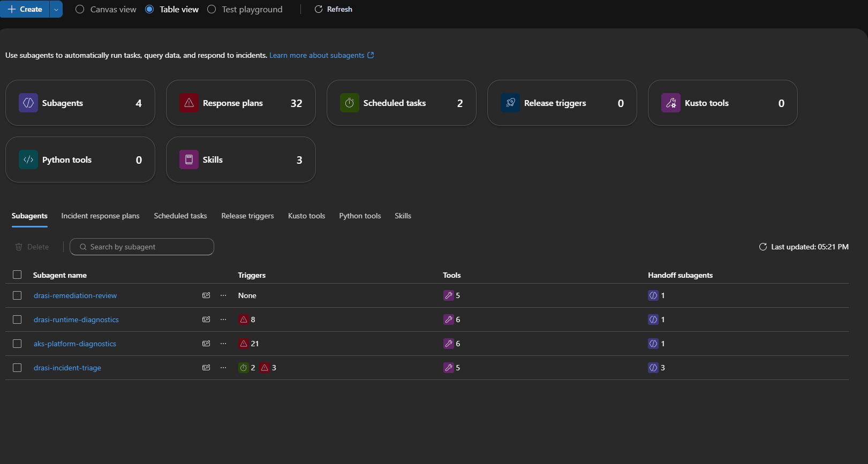Select the Canvas view radio button
Screen dimensions: 868x464
pyautogui.click(x=80, y=9)
